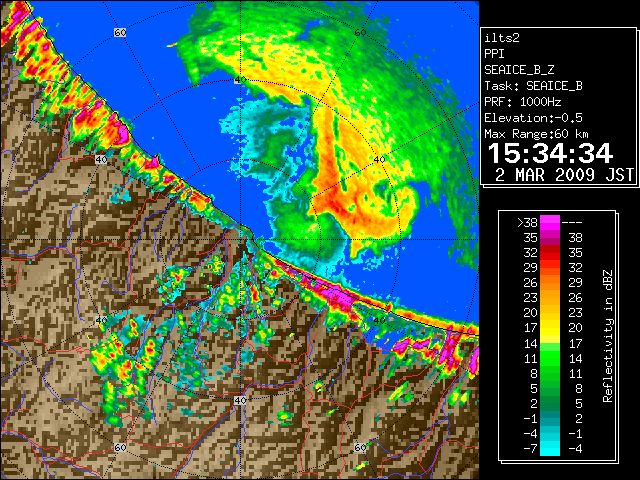Image resolution: width=640 pixels, height=480 pixels.
Task: Click the '2 MAR 2009 JST' date
Action: (564, 175)
